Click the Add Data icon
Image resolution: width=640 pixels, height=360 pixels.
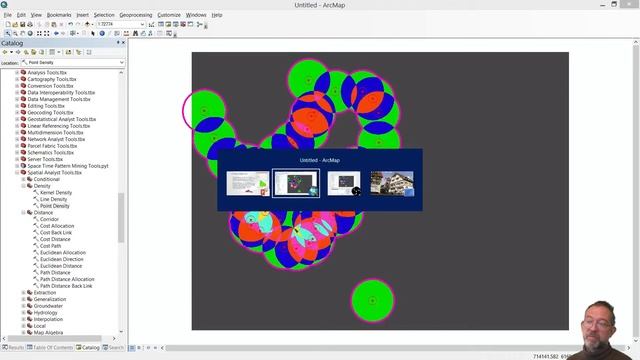87,24
